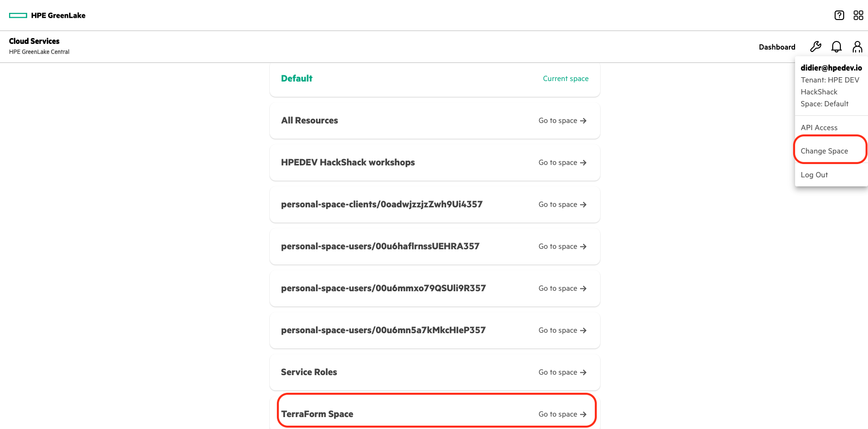
Task: Go to space personal-space-users/00u6haflrnssUEHRA357
Action: point(562,246)
